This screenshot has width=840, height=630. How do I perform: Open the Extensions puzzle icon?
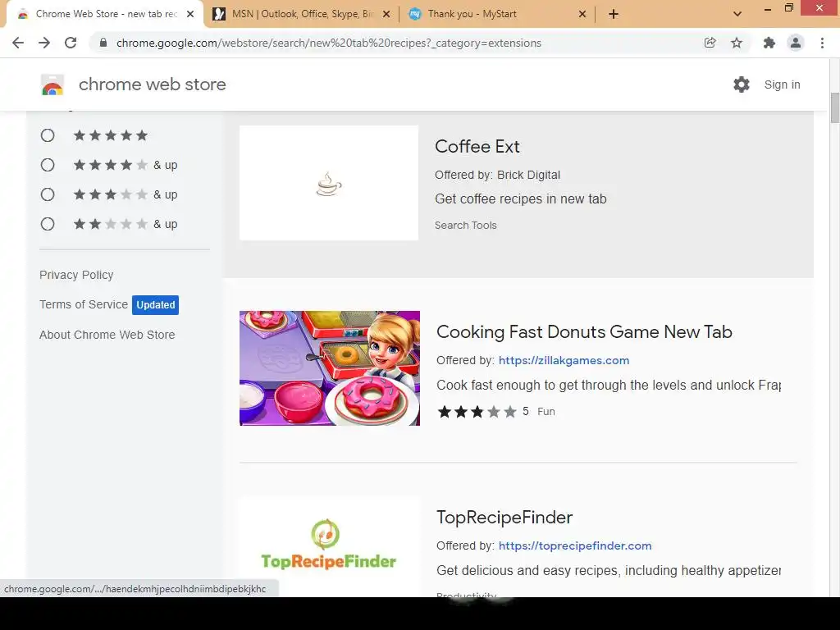(769, 43)
